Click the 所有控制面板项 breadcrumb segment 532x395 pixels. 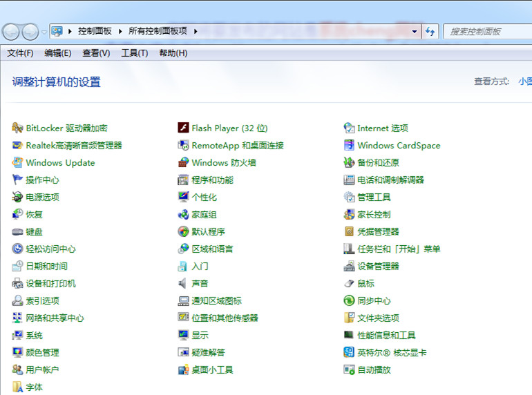pos(158,31)
